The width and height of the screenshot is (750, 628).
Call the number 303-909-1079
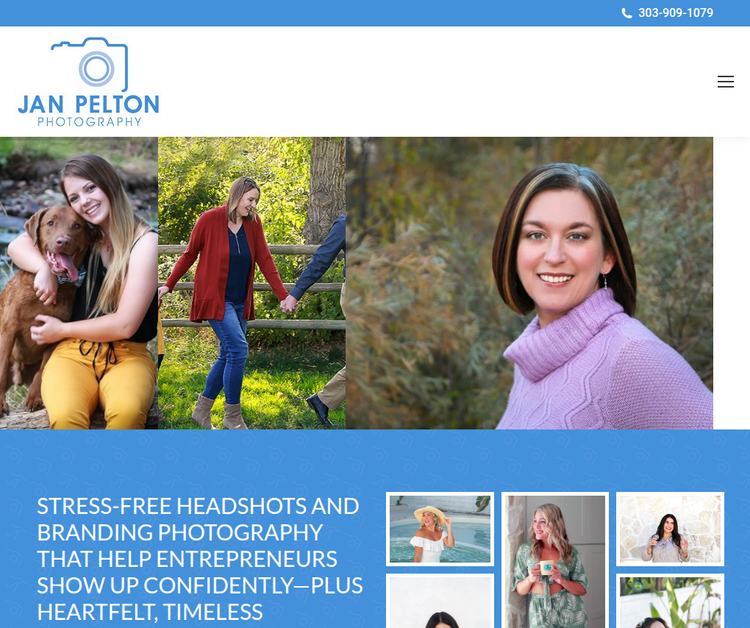point(675,13)
